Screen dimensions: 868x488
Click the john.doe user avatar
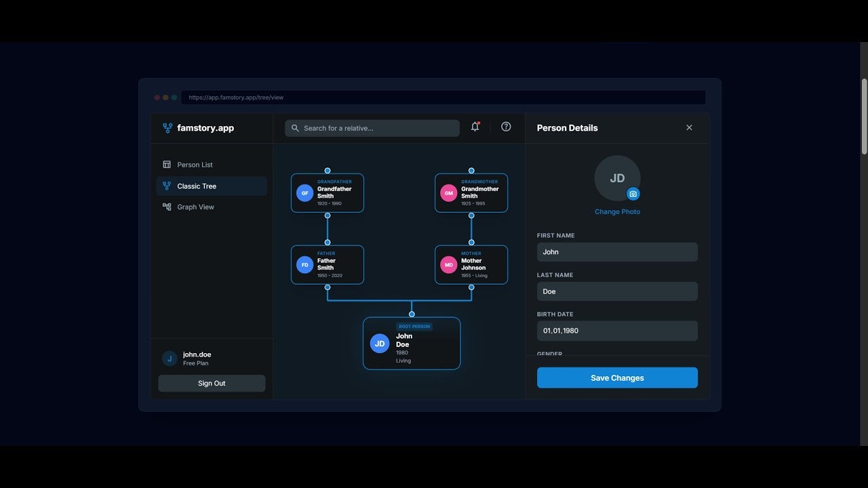[170, 359]
